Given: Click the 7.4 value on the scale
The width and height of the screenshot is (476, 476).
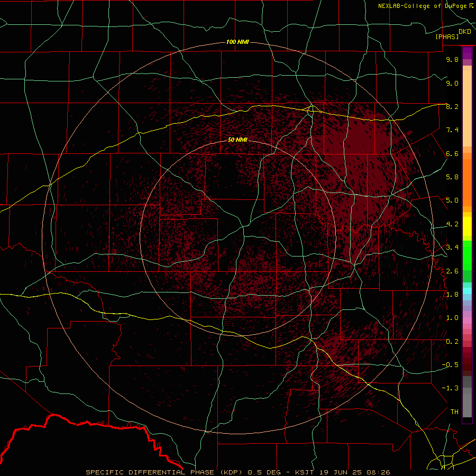Looking at the screenshot, I should (452, 130).
